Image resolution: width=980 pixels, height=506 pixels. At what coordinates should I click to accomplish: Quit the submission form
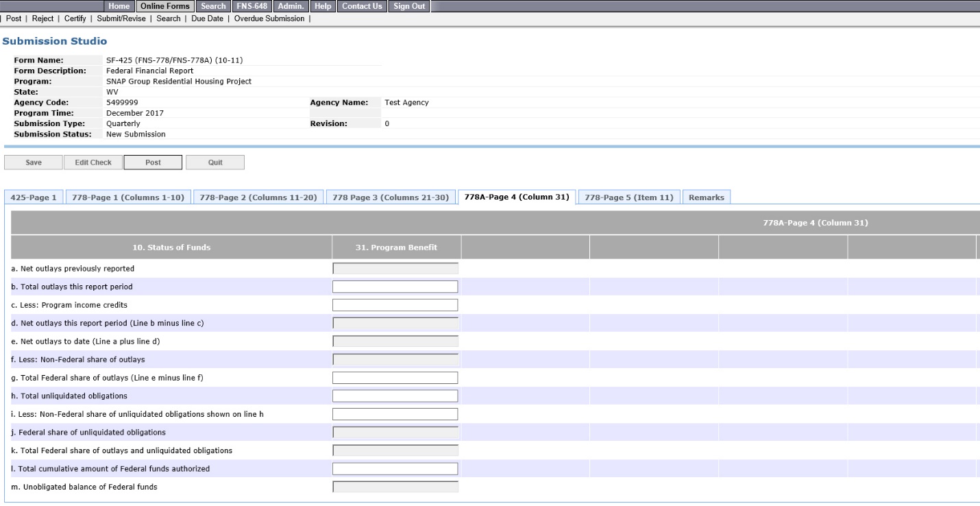coord(215,162)
